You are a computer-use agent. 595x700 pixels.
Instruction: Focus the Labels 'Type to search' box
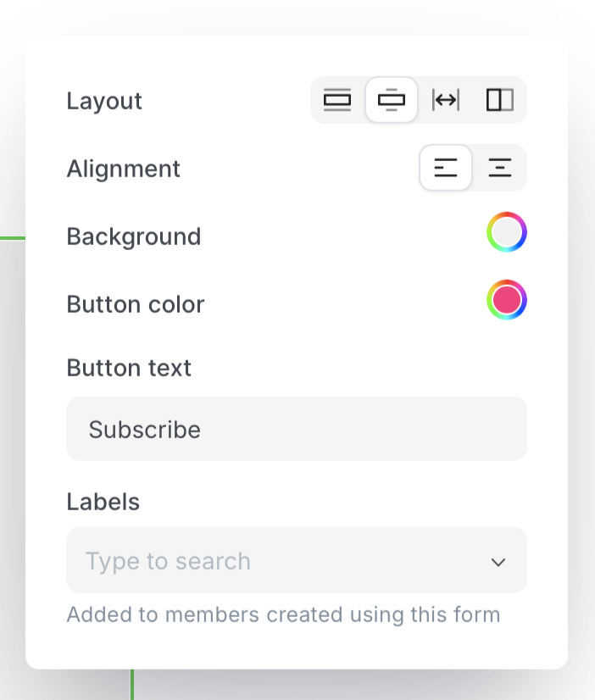pyautogui.click(x=271, y=561)
